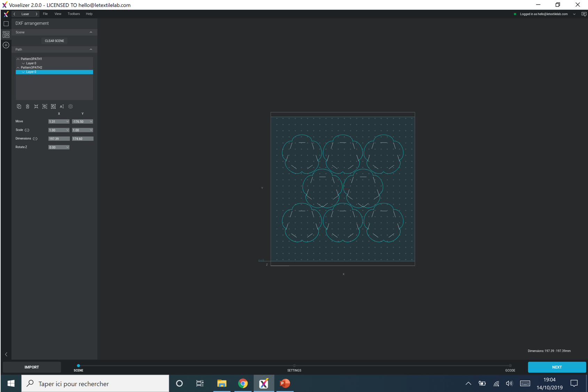Open Move Y value dropdown
Viewport: 588px width, 392px height.
91,122
